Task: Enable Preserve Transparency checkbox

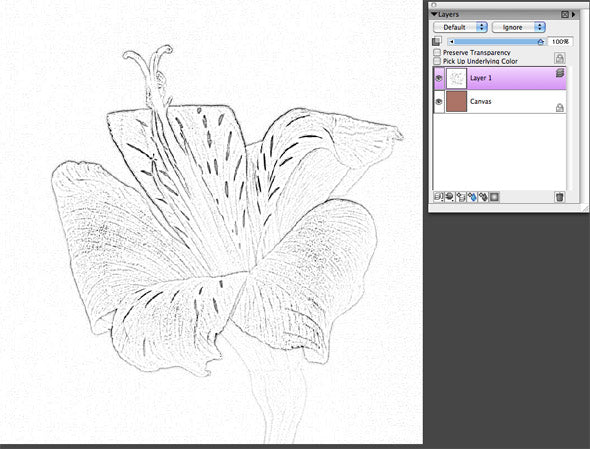Action: point(437,52)
